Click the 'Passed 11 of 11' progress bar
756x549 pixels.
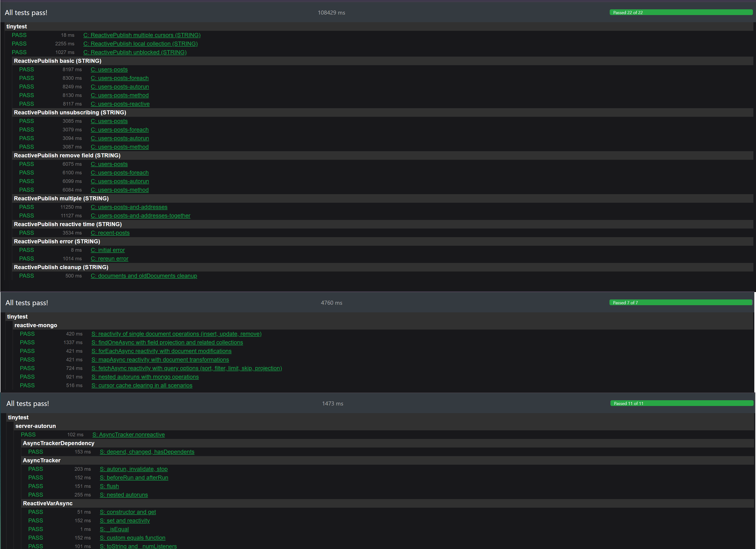click(x=682, y=403)
